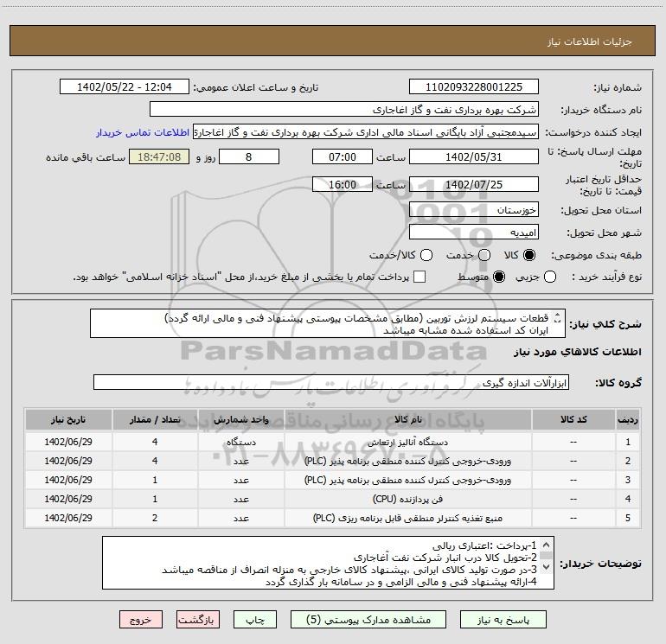Image resolution: width=666 pixels, height=644 pixels.
Task: Click the چاپ print button
Action: pyautogui.click(x=255, y=620)
